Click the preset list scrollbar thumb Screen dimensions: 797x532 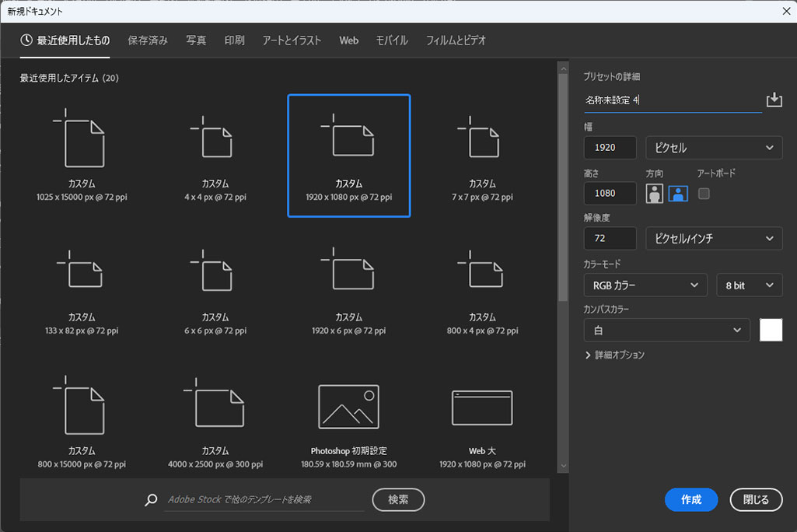click(x=563, y=188)
